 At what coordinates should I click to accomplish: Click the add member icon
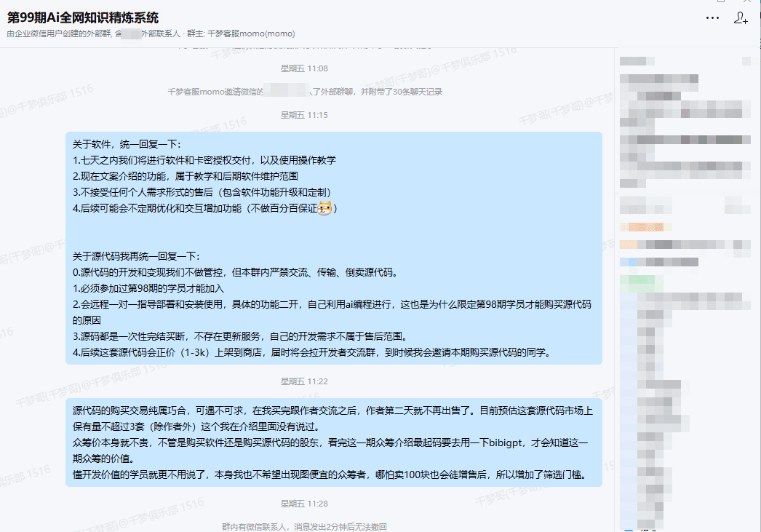point(741,18)
